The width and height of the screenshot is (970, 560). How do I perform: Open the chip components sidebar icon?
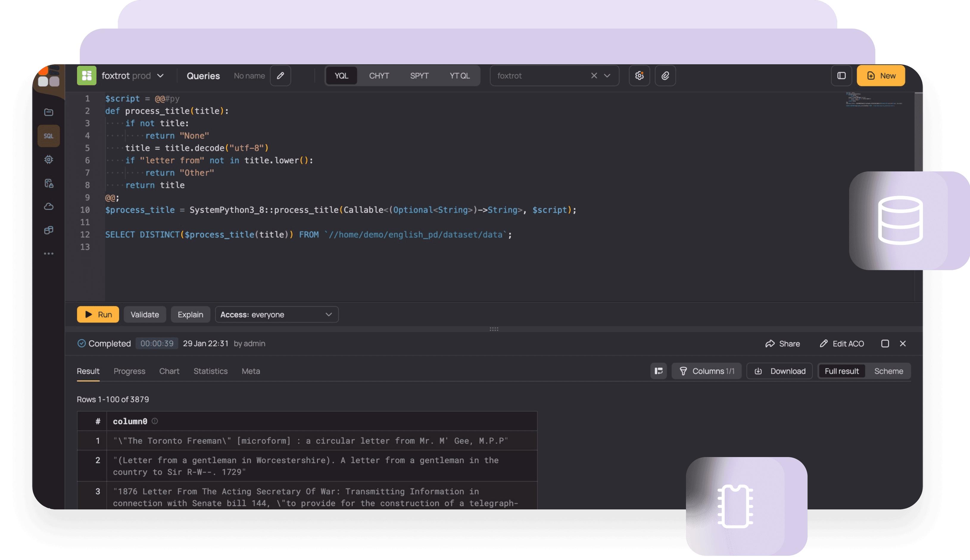pos(49,159)
